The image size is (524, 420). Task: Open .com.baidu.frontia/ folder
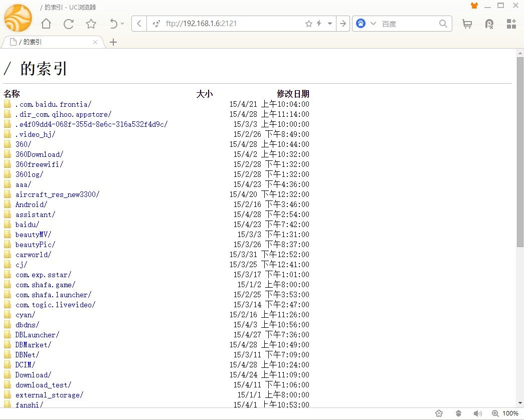coord(53,104)
